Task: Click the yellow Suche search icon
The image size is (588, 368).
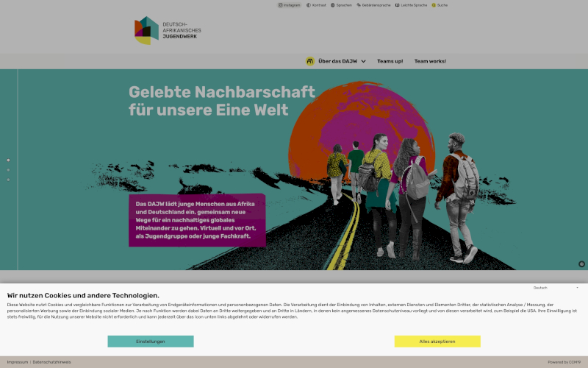Action: (x=434, y=5)
